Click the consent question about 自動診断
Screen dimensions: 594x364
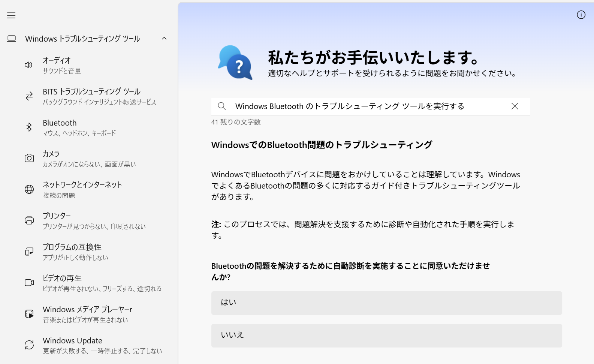point(350,271)
